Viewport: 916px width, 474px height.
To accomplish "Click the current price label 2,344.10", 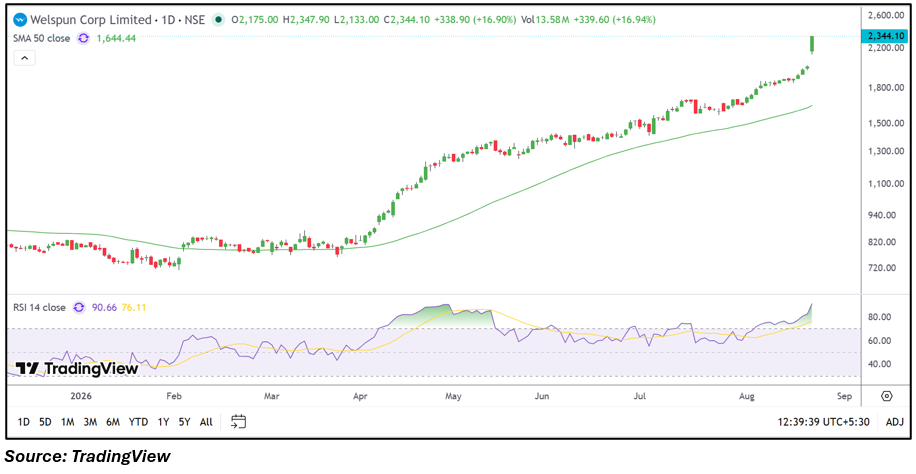I will click(886, 36).
